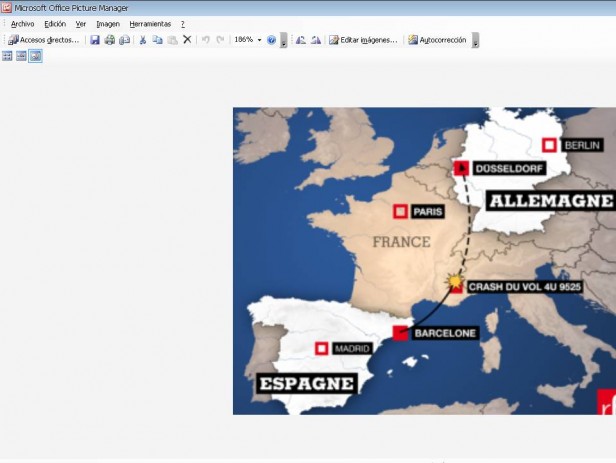
Task: Click the Print icon in toolbar
Action: tap(110, 40)
